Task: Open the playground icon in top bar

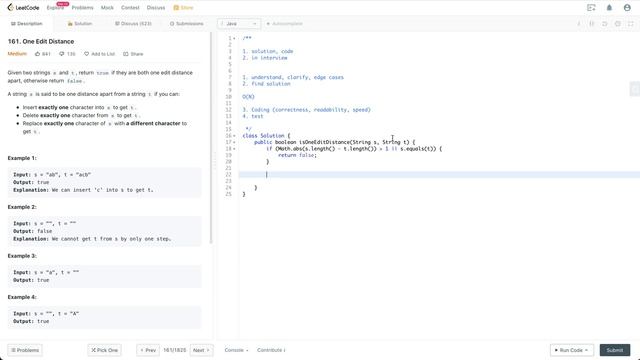Action: 591,7
